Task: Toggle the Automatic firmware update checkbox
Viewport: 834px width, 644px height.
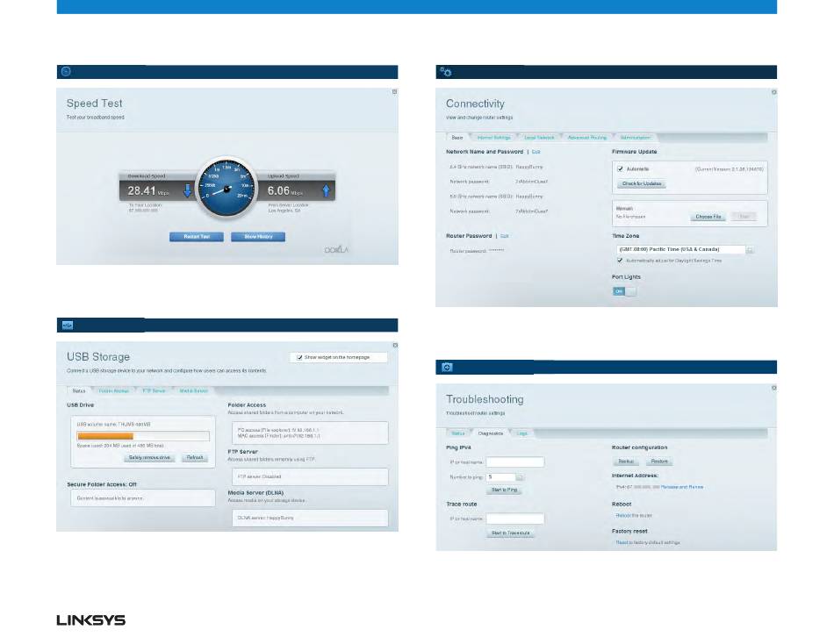Action: click(620, 168)
